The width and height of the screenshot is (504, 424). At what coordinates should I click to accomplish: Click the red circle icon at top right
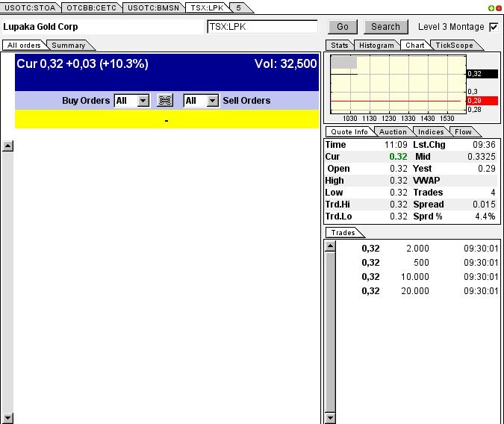pos(499,8)
